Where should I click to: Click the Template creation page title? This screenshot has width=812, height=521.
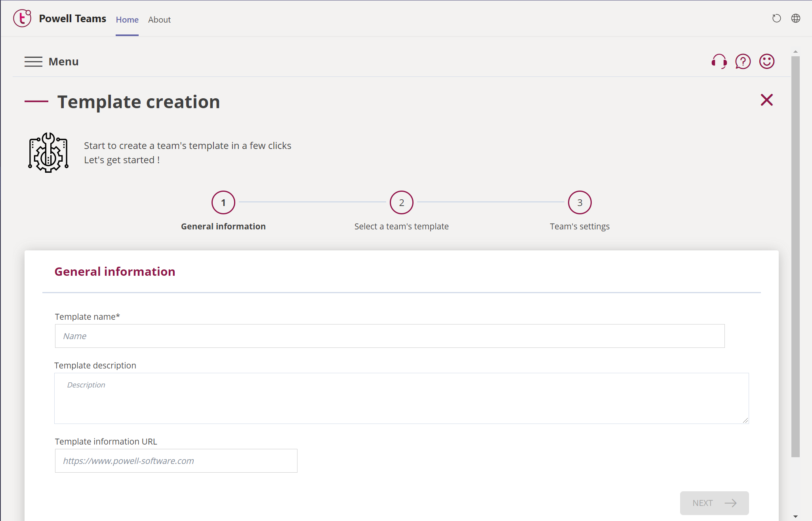tap(139, 102)
